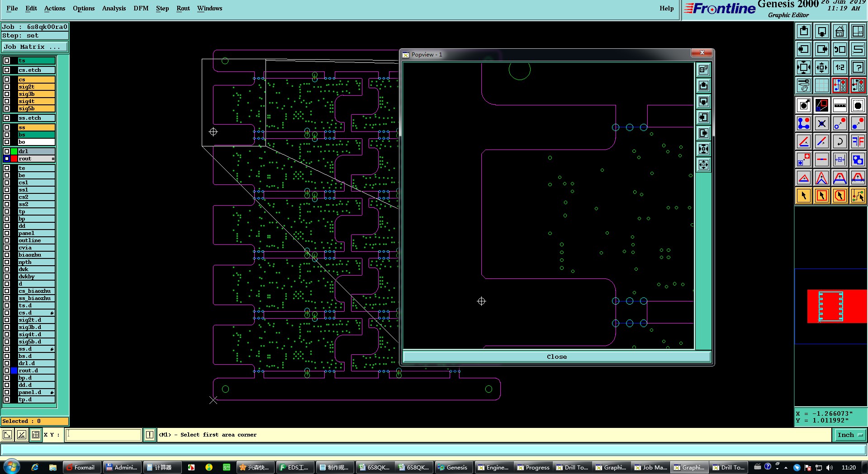Screen dimensions: 868x474
Task: Select the net selection arrow tool
Action: pyautogui.click(x=858, y=196)
